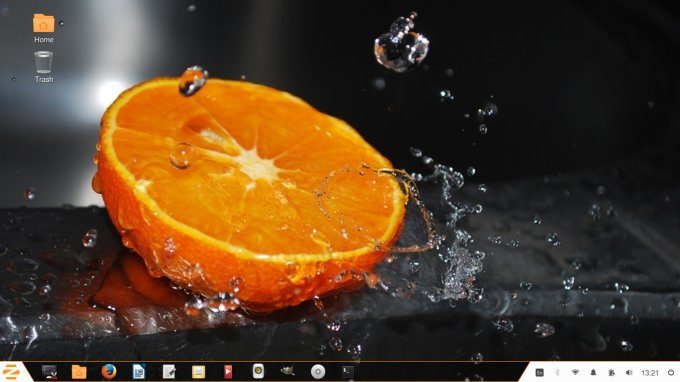Screen dimensions: 680x382
Task: Launch the text editor app
Action: point(169,372)
